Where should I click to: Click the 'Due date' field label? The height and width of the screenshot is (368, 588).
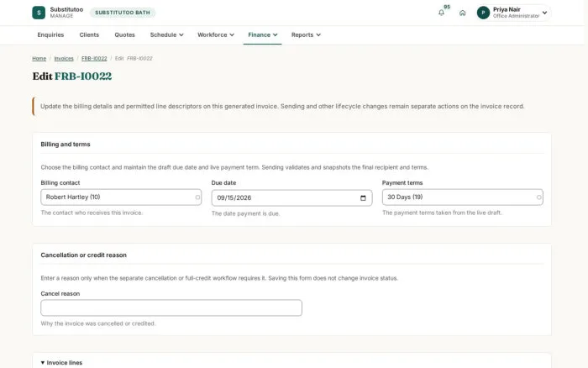223,182
